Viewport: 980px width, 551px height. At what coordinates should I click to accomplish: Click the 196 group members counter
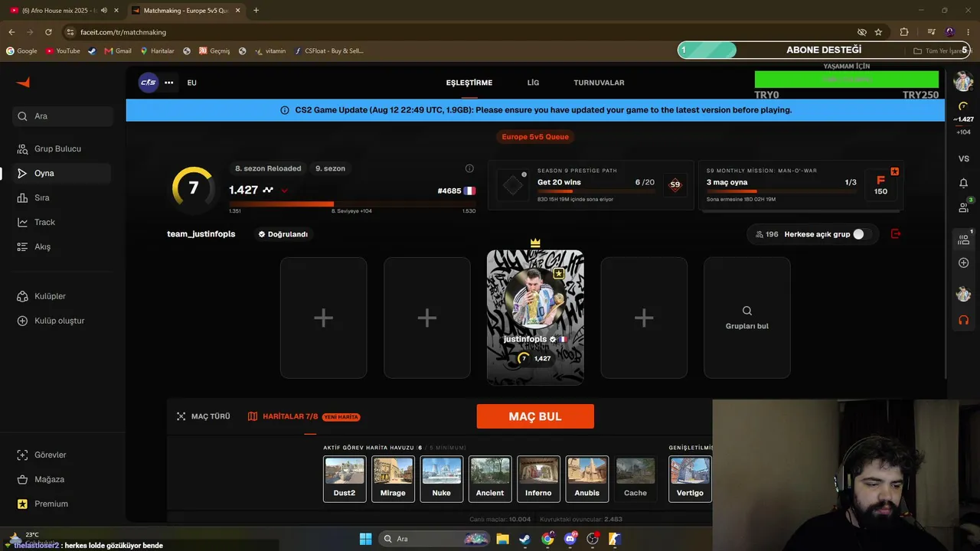(766, 234)
